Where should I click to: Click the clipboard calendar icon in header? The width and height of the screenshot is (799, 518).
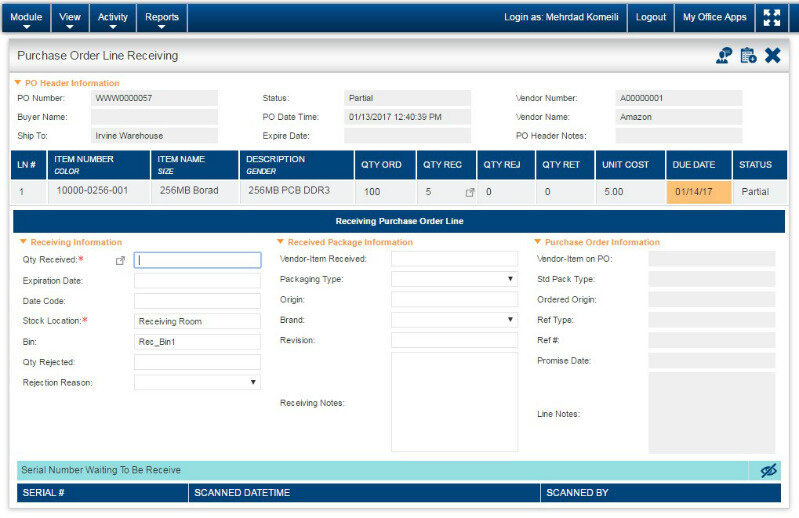tap(748, 56)
